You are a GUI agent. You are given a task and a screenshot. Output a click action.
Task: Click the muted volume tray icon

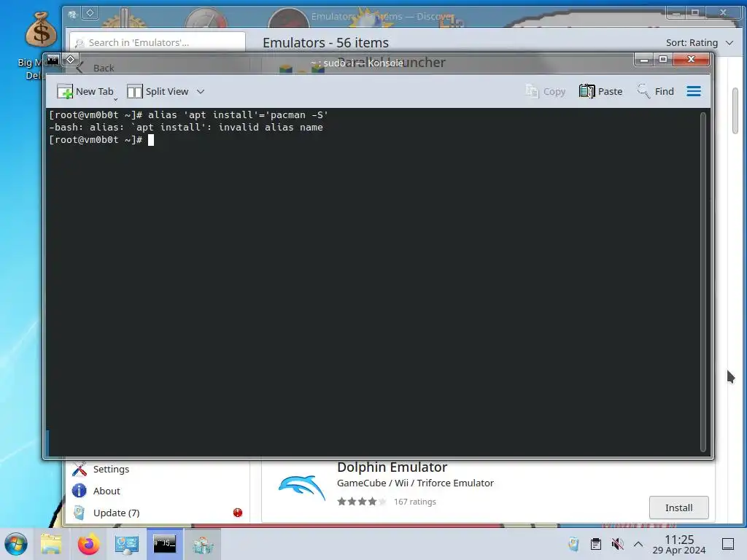point(617,544)
